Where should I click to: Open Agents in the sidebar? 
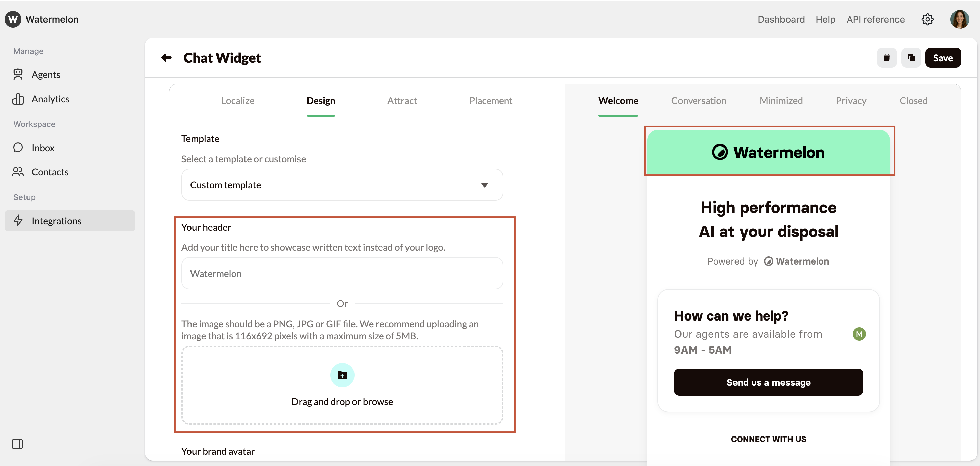tap(46, 74)
